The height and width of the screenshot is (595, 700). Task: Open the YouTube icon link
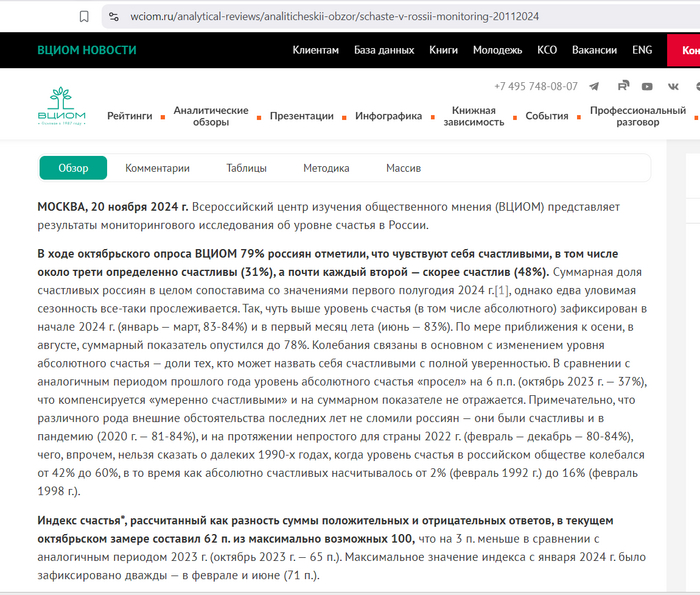coord(647,87)
